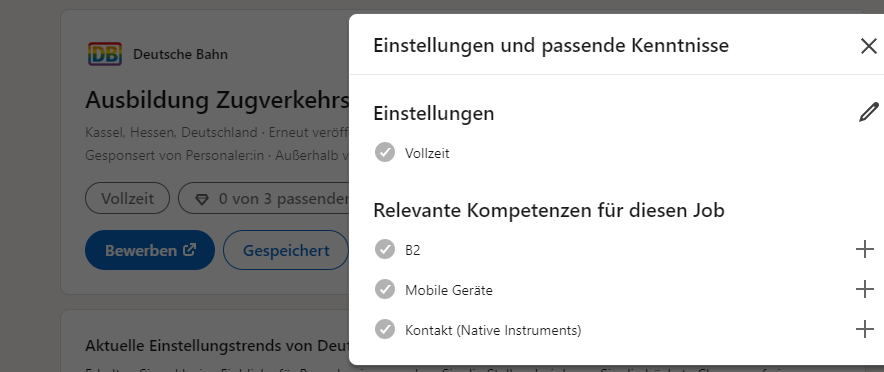Image resolution: width=884 pixels, height=372 pixels.
Task: Click check icon beside Kontakt (Native Instruments)
Action: pos(385,329)
